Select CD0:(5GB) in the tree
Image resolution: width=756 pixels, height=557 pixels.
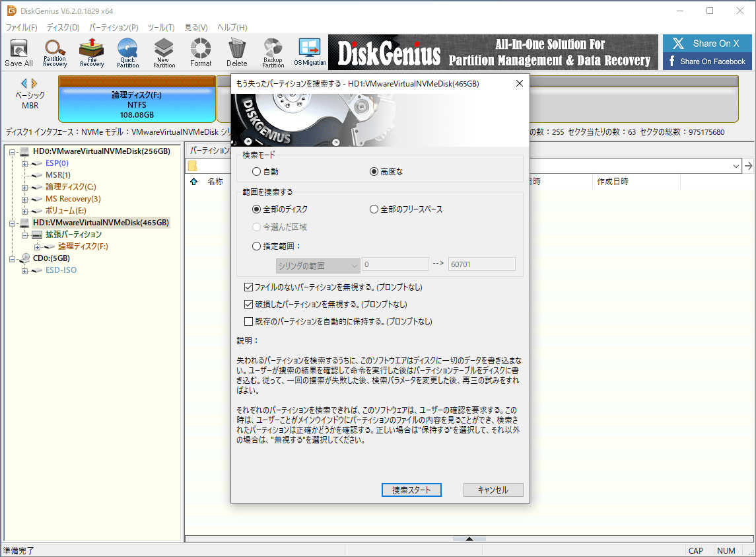tap(51, 258)
